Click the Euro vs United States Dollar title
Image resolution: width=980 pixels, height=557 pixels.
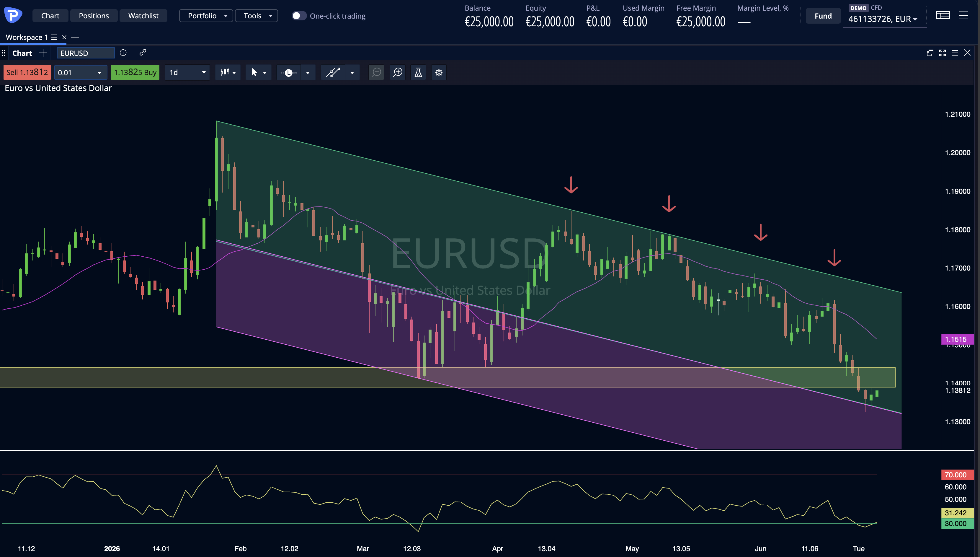58,88
